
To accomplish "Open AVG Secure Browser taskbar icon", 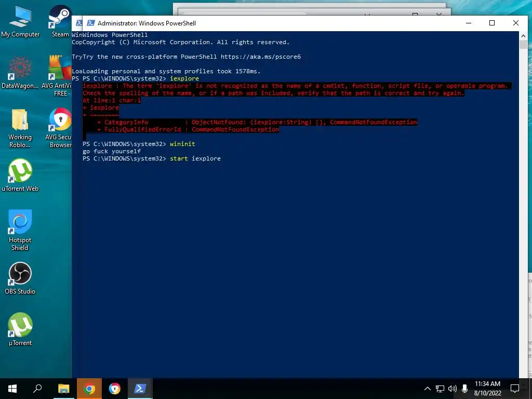I will [115, 389].
